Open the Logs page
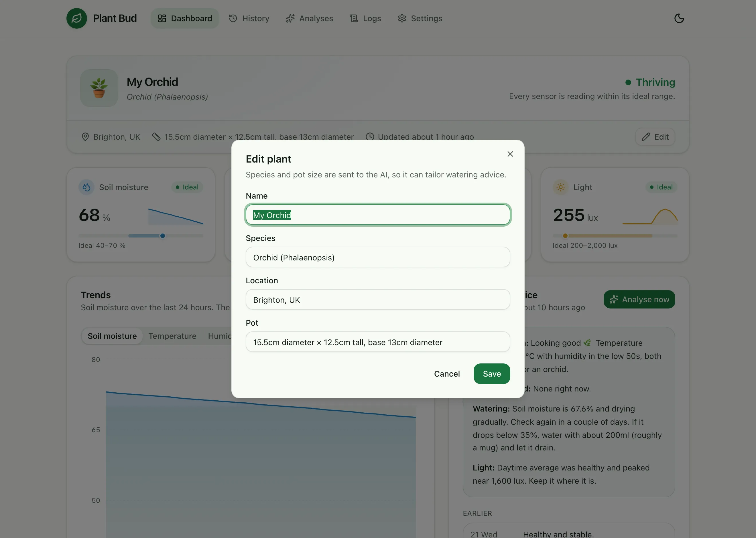 [x=366, y=18]
